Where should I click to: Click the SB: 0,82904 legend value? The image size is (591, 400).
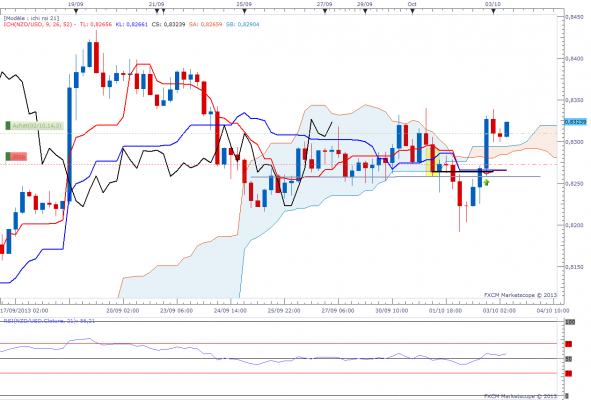point(242,24)
